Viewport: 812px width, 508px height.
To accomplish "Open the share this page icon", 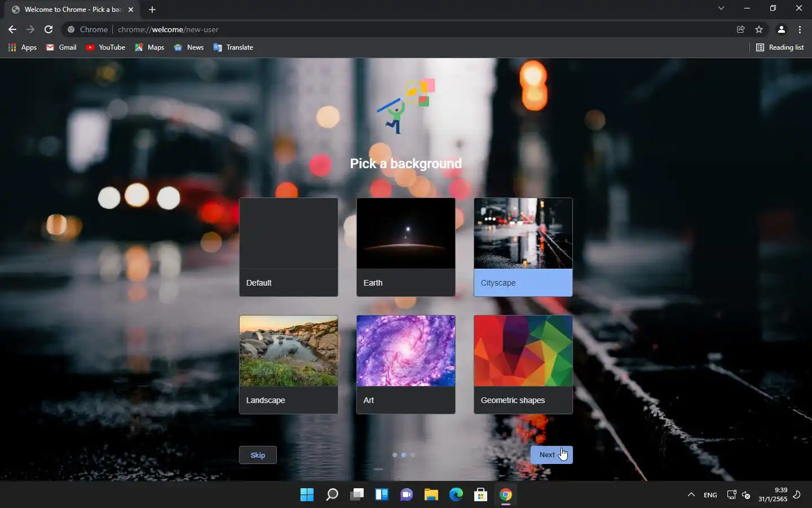I will [x=741, y=29].
